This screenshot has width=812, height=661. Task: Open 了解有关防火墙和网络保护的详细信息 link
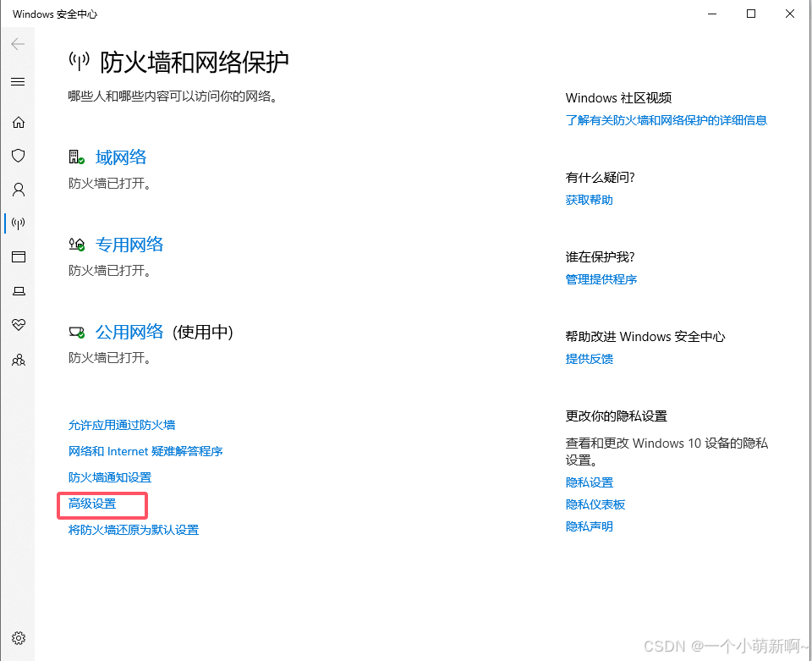point(666,120)
